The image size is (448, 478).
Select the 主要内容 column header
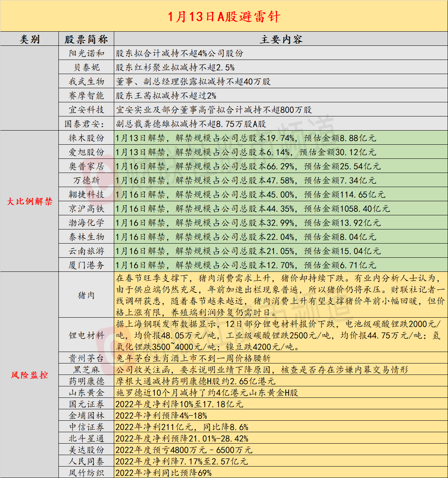281,39
